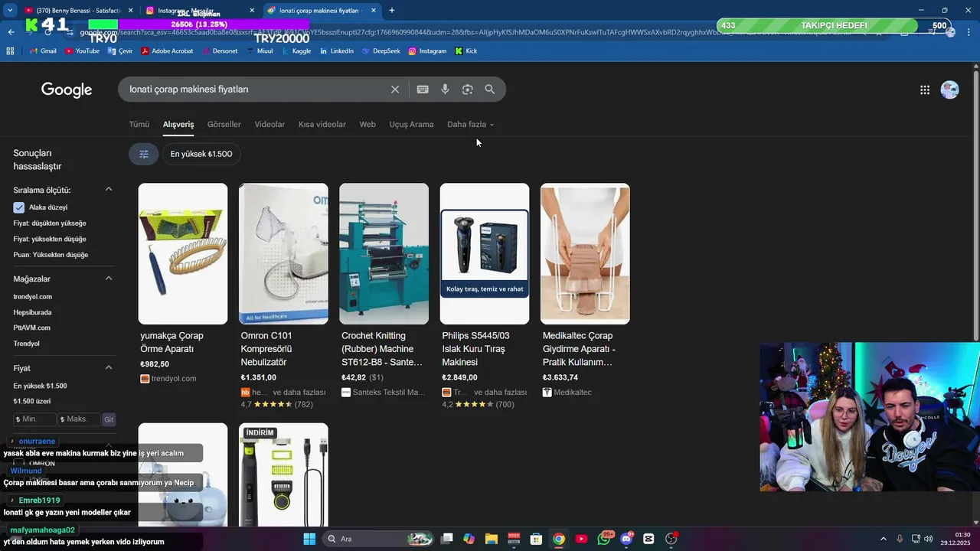The height and width of the screenshot is (551, 980).
Task: Submit search with magnifying glass icon
Action: pos(490,90)
